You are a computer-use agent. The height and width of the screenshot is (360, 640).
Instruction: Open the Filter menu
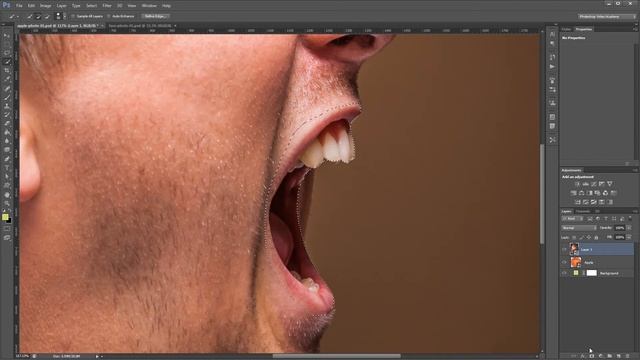pos(107,6)
